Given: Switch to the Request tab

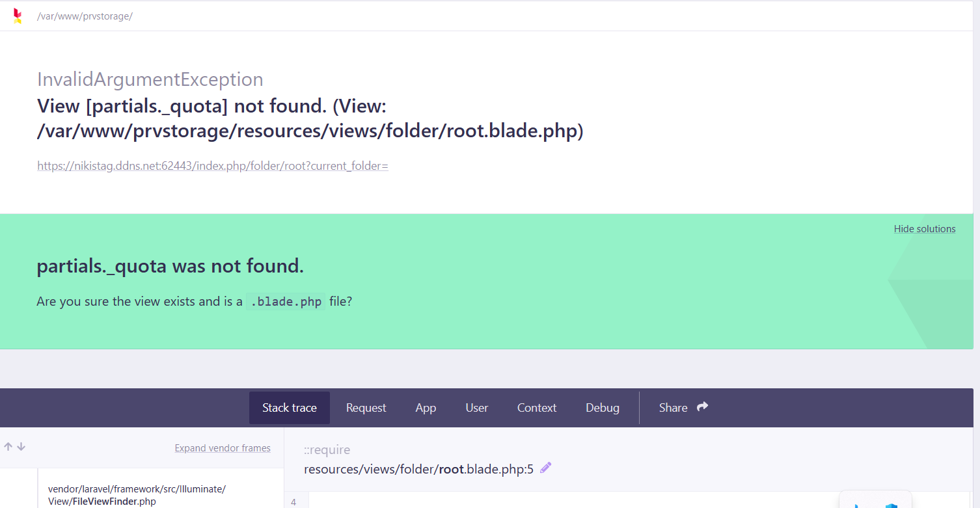Looking at the screenshot, I should coord(366,408).
